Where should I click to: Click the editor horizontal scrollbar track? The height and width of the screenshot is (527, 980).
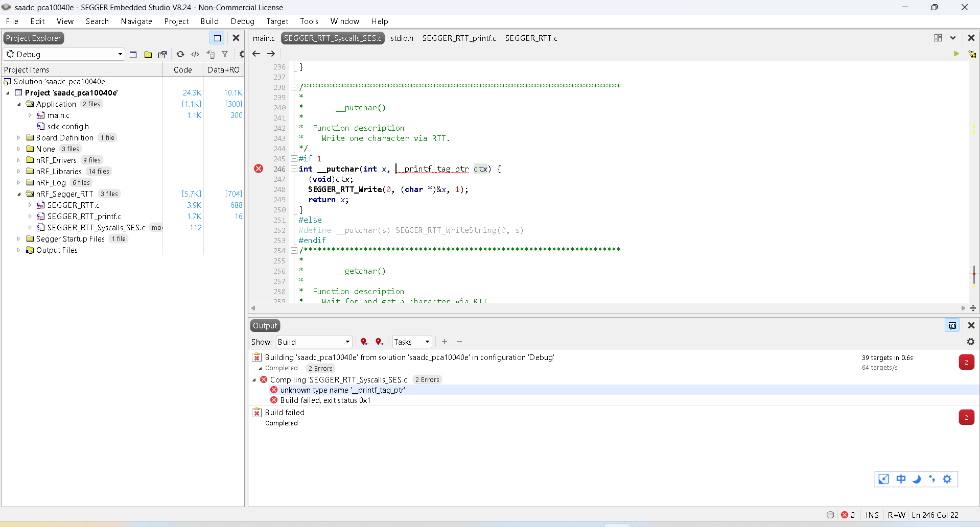point(608,308)
